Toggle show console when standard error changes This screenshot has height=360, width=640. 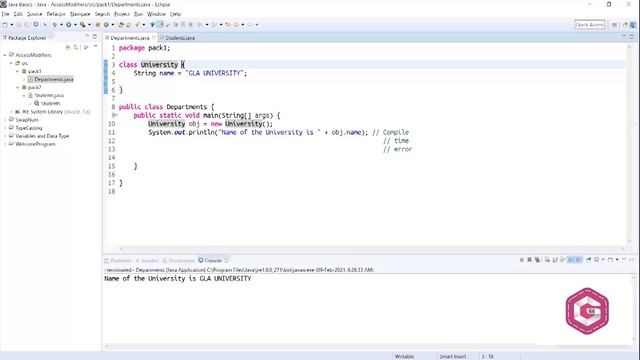coord(579,260)
